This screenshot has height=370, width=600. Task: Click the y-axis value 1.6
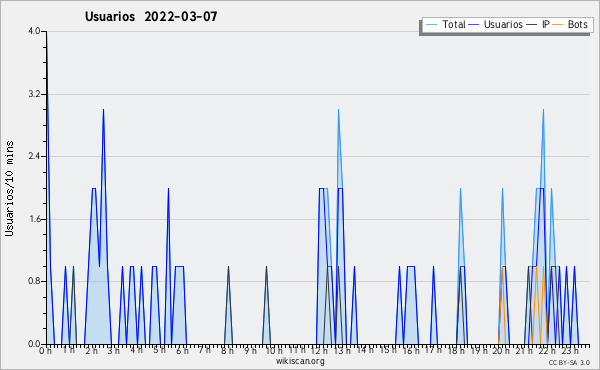pos(34,219)
